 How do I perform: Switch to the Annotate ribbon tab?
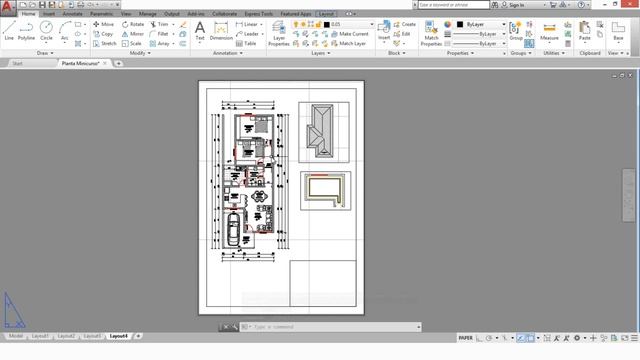pos(72,14)
